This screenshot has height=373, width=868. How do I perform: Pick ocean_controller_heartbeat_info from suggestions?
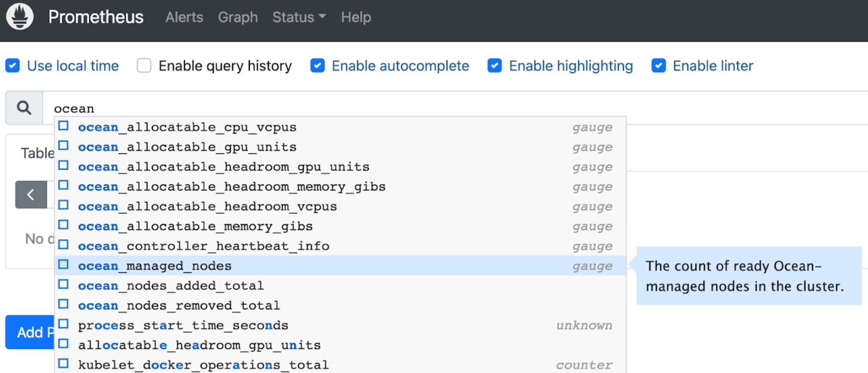coord(204,246)
